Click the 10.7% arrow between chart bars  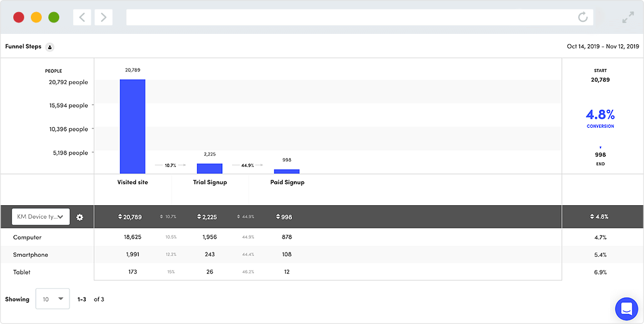(171, 165)
